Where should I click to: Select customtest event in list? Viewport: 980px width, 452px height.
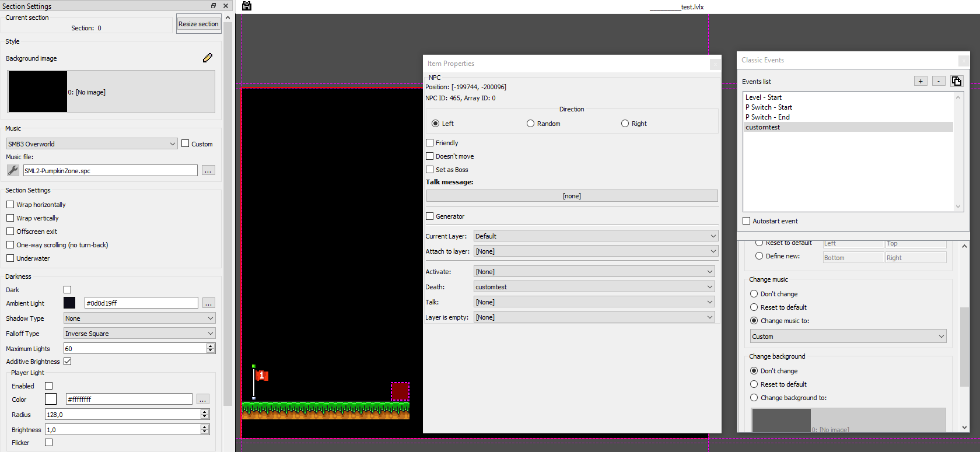(x=848, y=127)
